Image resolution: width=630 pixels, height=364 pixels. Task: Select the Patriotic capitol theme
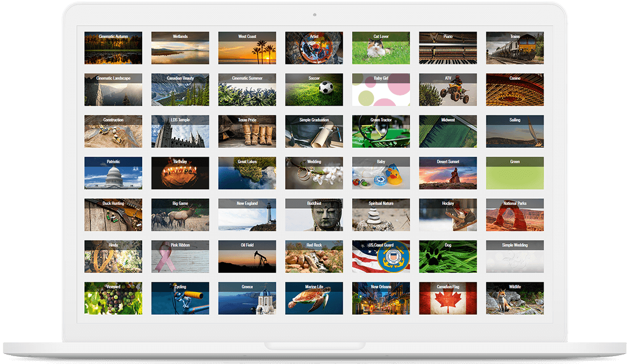113,173
